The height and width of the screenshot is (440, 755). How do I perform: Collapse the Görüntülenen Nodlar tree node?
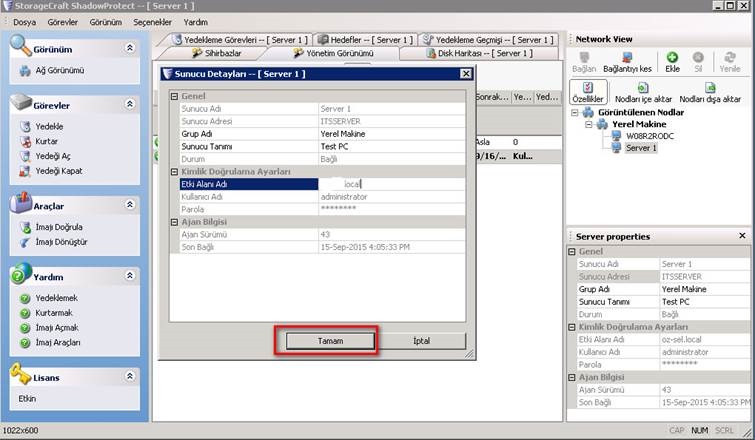574,113
